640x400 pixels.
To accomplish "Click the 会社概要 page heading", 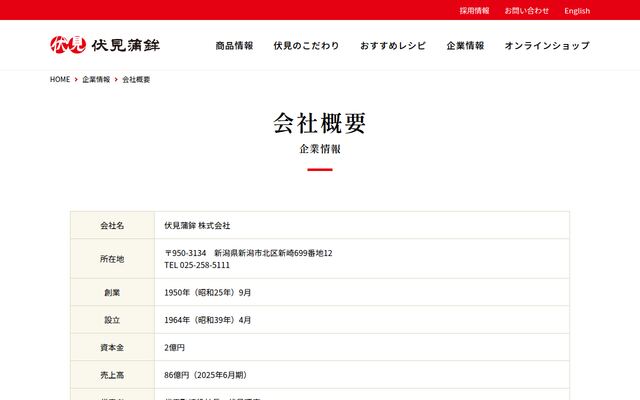I will click(x=320, y=123).
